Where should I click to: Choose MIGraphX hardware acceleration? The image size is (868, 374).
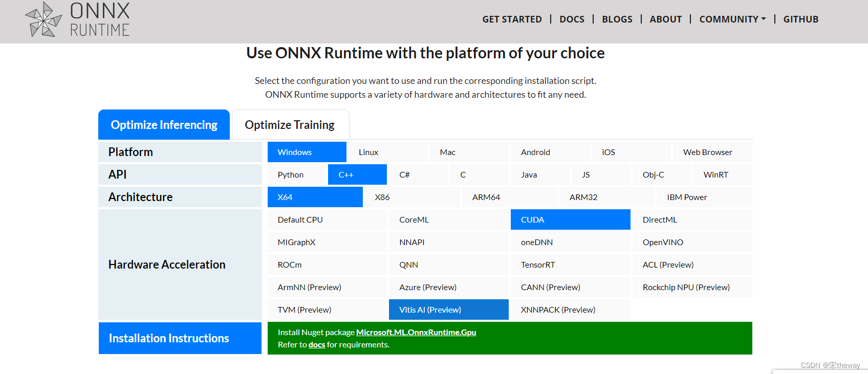click(327, 242)
